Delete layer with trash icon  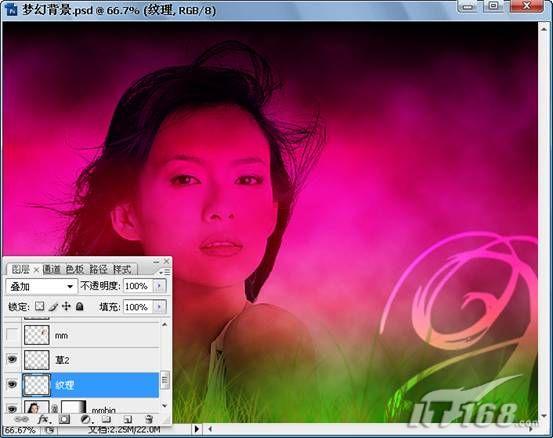pyautogui.click(x=149, y=419)
